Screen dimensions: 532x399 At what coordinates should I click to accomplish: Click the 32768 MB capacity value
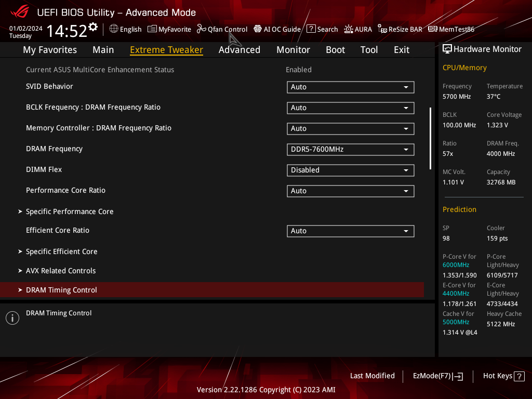pyautogui.click(x=501, y=182)
